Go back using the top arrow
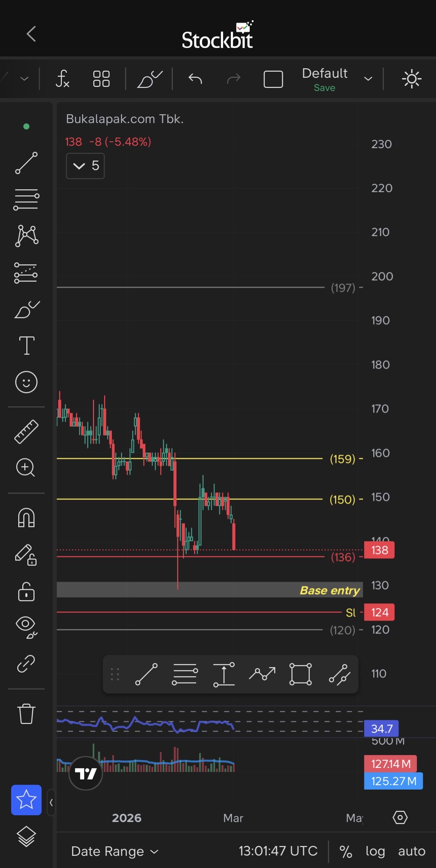 pyautogui.click(x=31, y=34)
